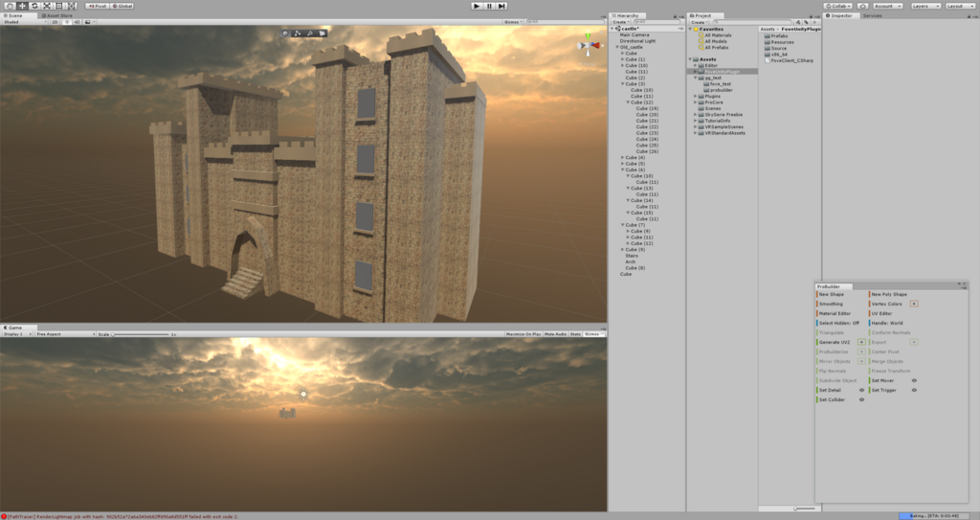The image size is (980, 520).
Task: Select the Rotate tool in the toolbar
Action: coord(34,6)
